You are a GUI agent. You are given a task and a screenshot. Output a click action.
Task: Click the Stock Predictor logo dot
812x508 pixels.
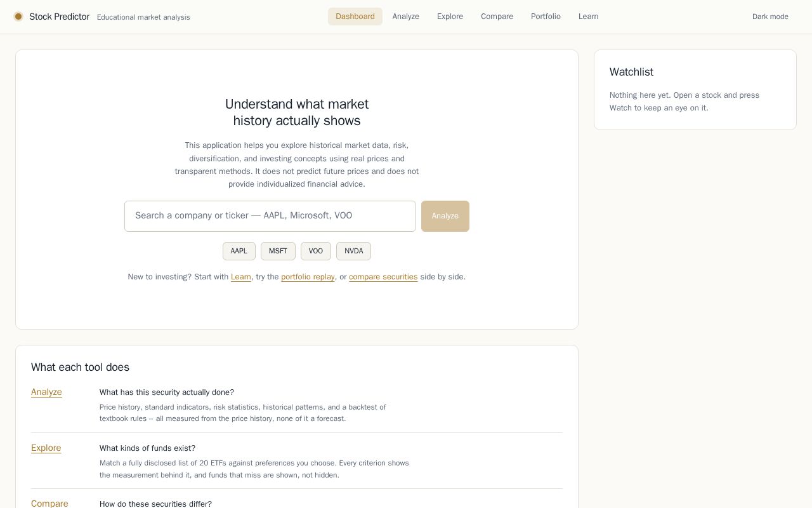click(x=18, y=17)
